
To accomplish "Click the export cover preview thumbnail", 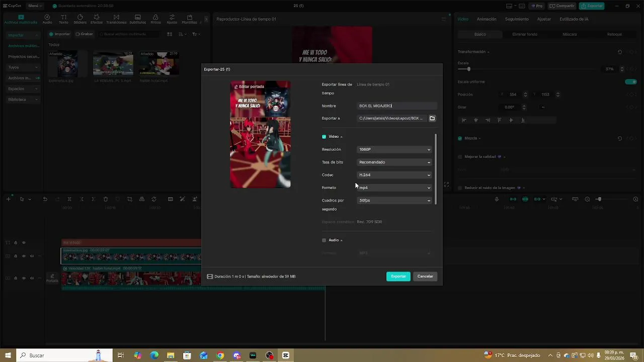I will (x=260, y=134).
